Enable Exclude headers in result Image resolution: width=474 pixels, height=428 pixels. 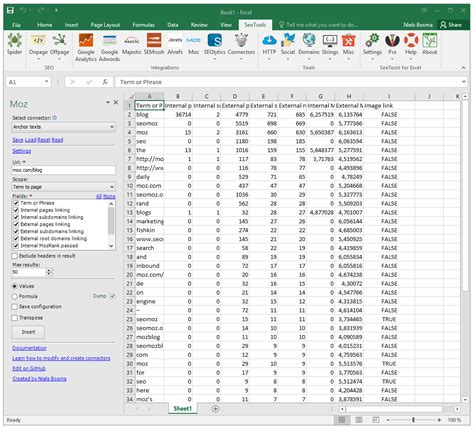click(x=15, y=256)
